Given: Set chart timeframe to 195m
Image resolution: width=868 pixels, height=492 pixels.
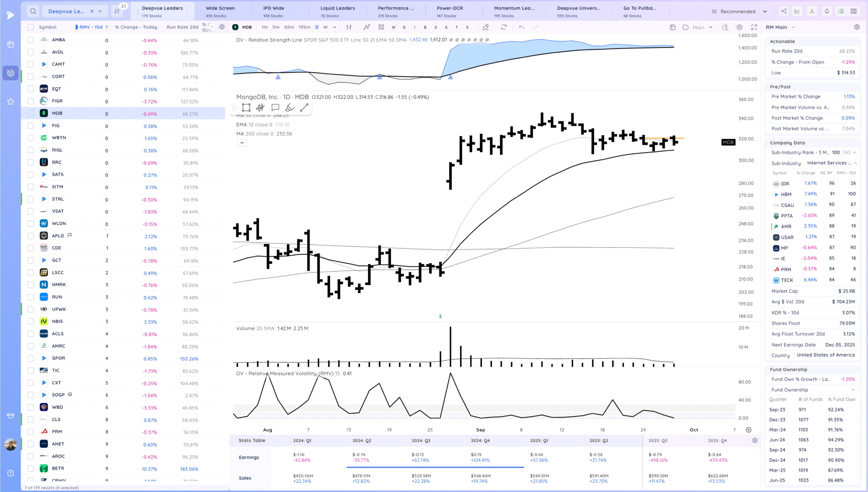Looking at the screenshot, I should (304, 27).
